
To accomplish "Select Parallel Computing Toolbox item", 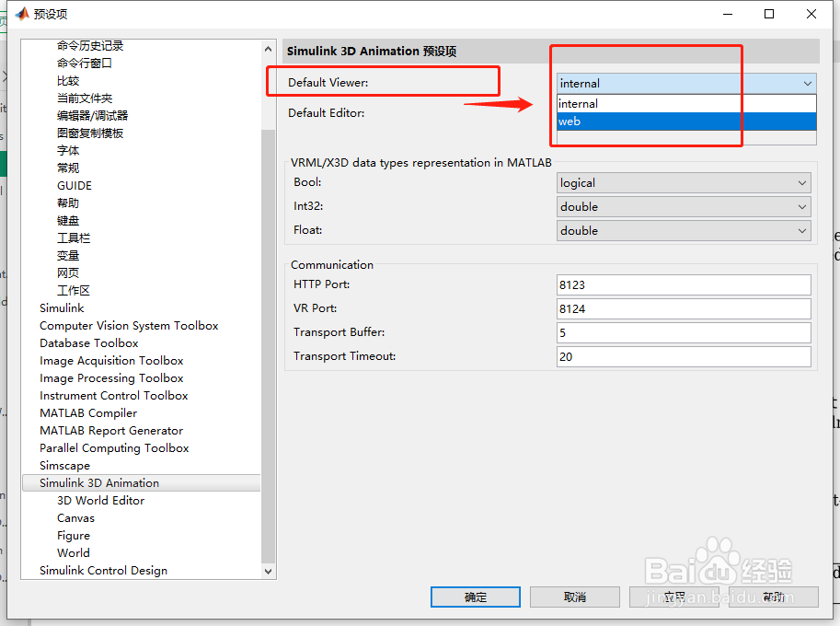I will point(114,448).
